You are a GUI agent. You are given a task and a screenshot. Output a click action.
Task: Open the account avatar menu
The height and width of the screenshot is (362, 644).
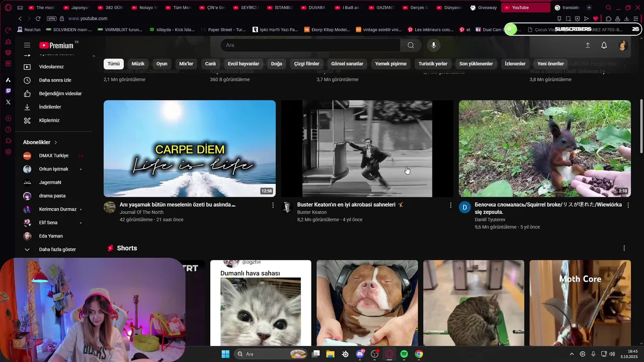pos(622,45)
